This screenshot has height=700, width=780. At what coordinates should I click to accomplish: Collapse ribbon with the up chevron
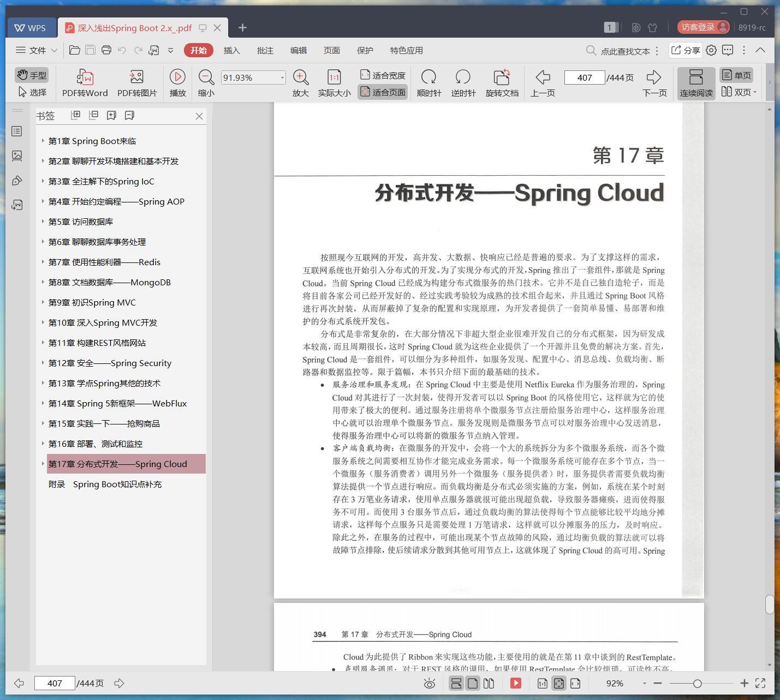coord(760,50)
